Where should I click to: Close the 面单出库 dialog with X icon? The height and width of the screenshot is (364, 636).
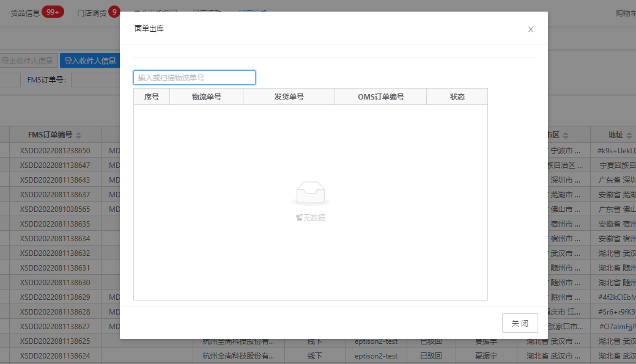click(x=531, y=29)
